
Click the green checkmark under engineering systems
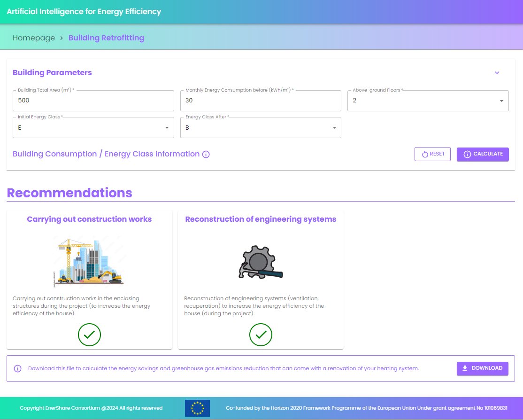click(261, 334)
